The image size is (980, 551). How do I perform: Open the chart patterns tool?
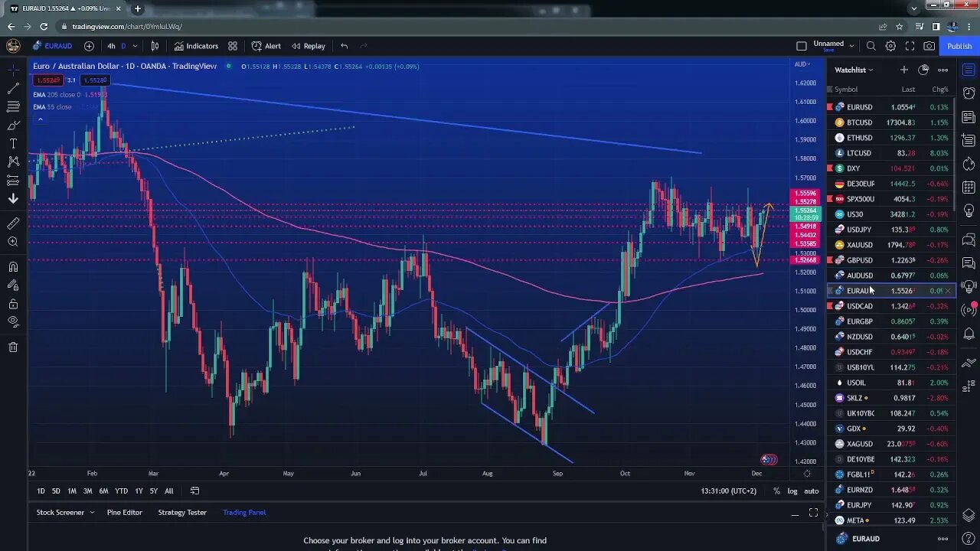[x=13, y=162]
